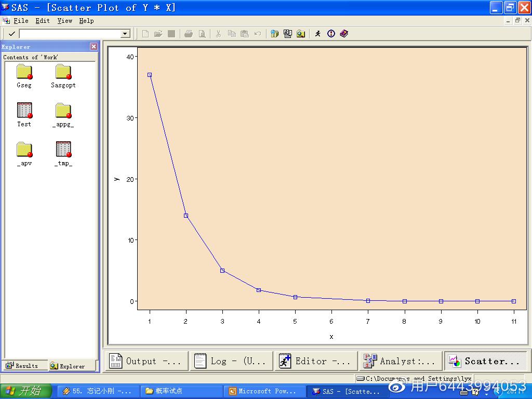
Task: Open the File menu
Action: [21, 21]
